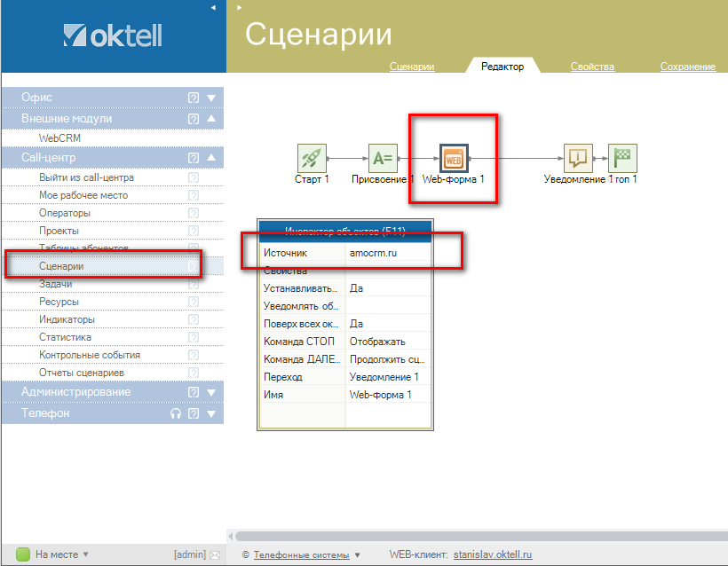Click the envelope icon next to admin

point(214,554)
